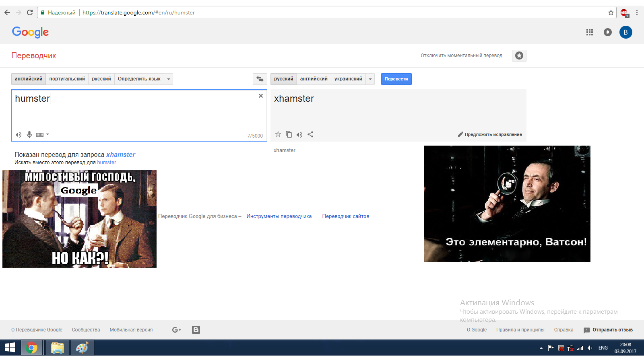Viewport: 644px width, 362px height.
Task: Open the taskbar clock and date
Action: (625, 348)
